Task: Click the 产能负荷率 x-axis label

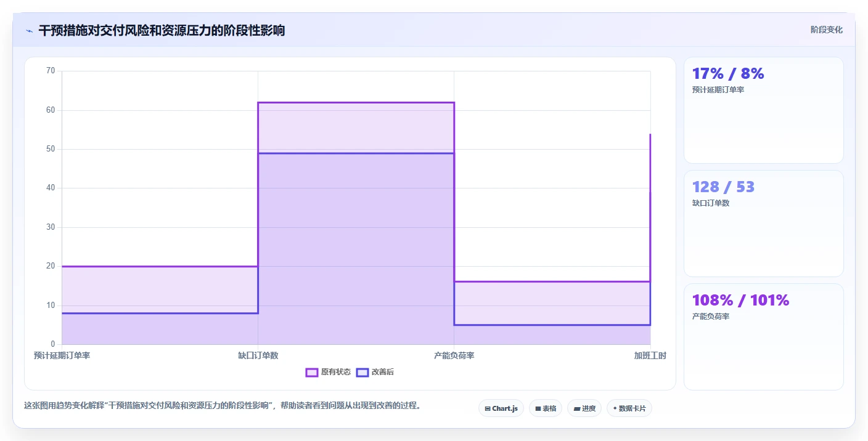Action: [x=454, y=355]
